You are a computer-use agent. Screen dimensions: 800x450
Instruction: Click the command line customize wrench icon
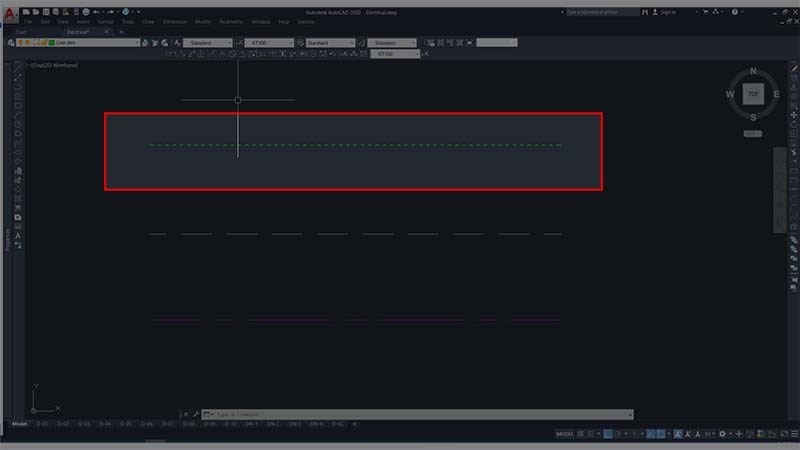[x=195, y=414]
